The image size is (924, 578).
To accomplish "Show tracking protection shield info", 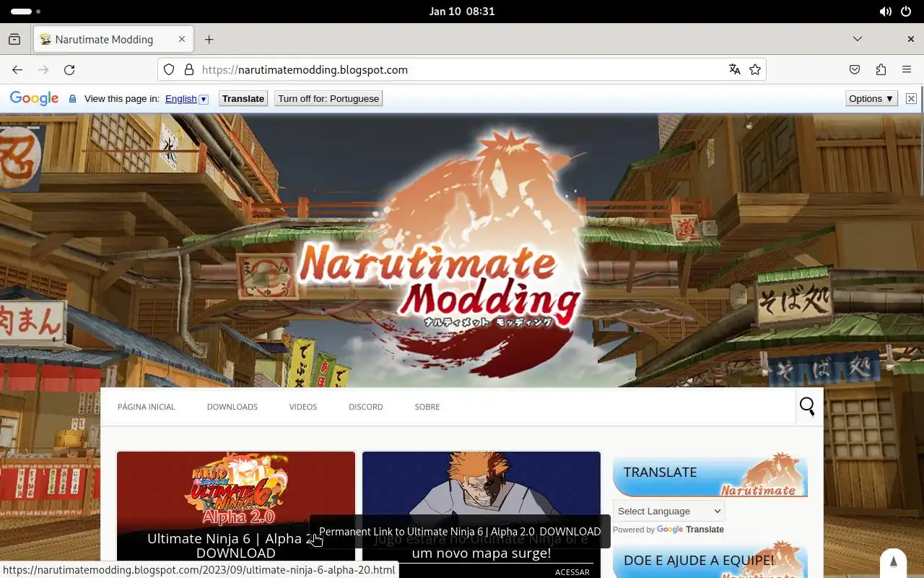I will [x=169, y=69].
